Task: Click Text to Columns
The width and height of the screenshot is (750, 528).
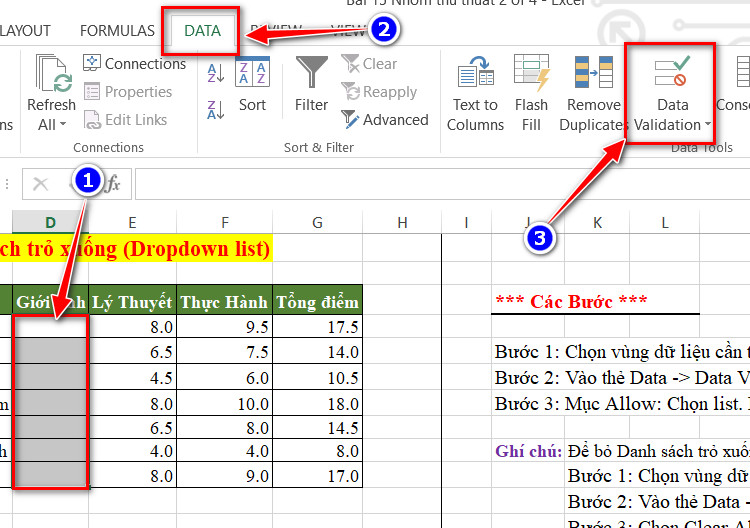Action: 475,93
